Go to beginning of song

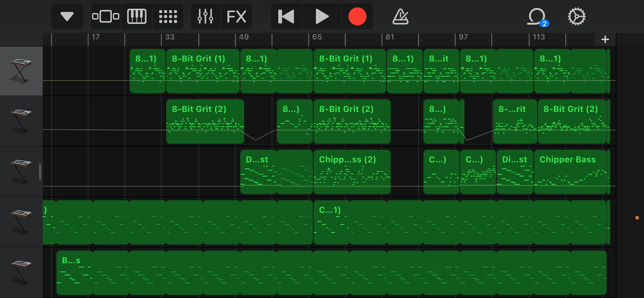click(x=286, y=16)
